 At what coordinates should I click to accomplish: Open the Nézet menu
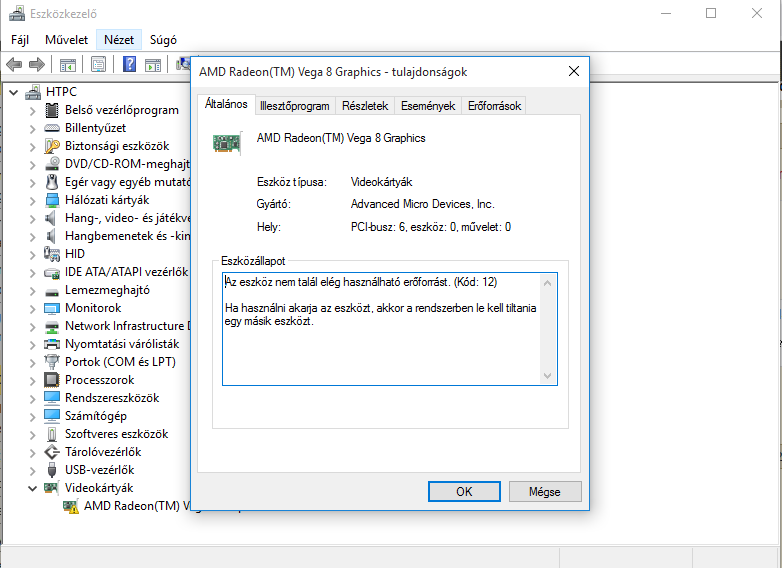119,40
